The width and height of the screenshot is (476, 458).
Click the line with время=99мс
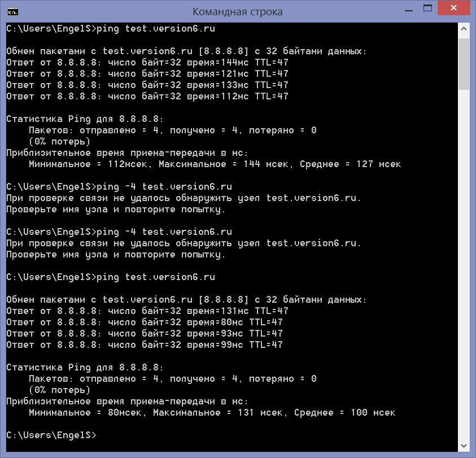tap(145, 344)
